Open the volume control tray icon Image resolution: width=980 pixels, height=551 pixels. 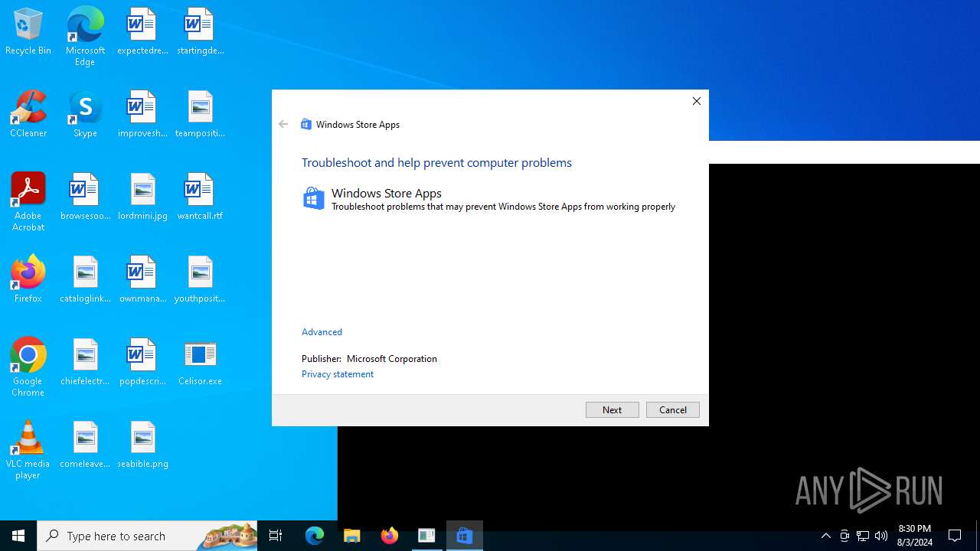(881, 536)
